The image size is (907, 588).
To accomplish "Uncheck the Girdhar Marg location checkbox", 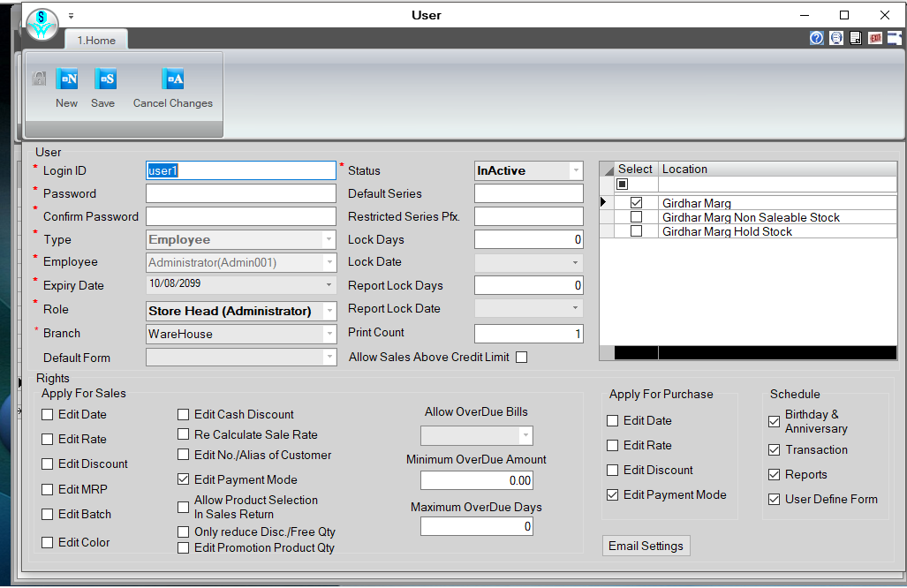I will pos(636,203).
